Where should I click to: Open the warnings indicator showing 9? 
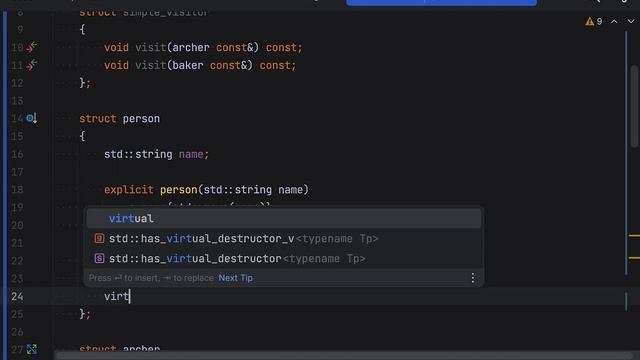coord(594,22)
